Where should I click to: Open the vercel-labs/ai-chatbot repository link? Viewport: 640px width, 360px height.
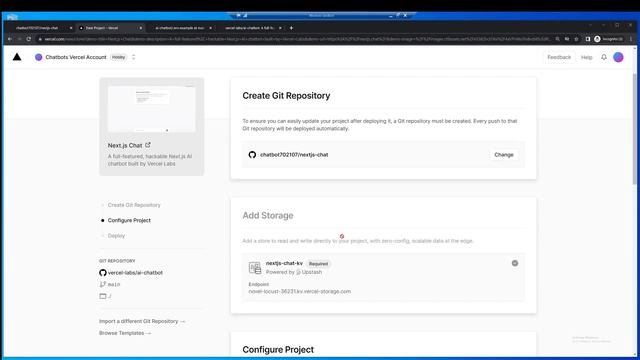(135, 272)
